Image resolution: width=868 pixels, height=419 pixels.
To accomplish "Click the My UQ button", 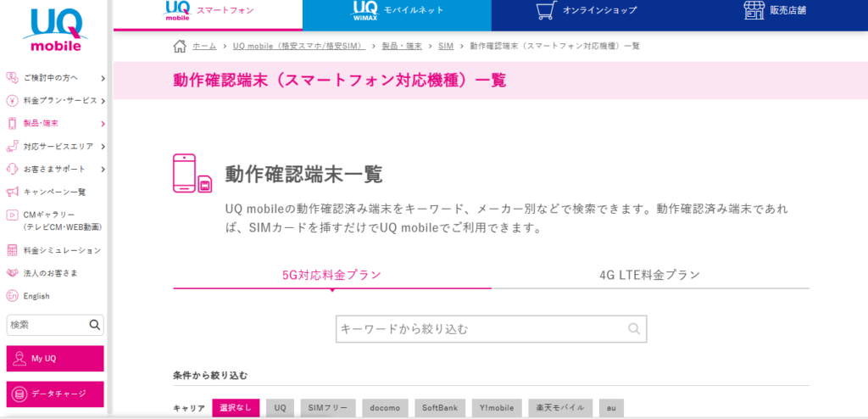I will (55, 359).
